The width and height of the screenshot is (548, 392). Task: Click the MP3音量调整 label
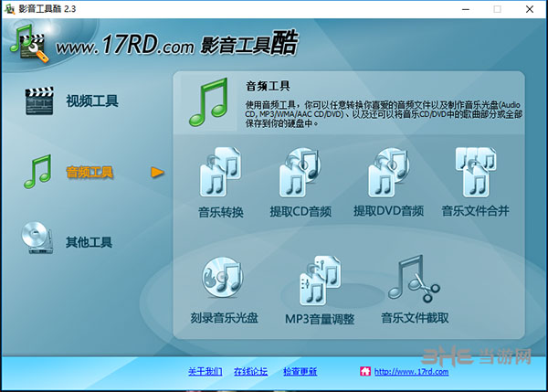coord(320,319)
